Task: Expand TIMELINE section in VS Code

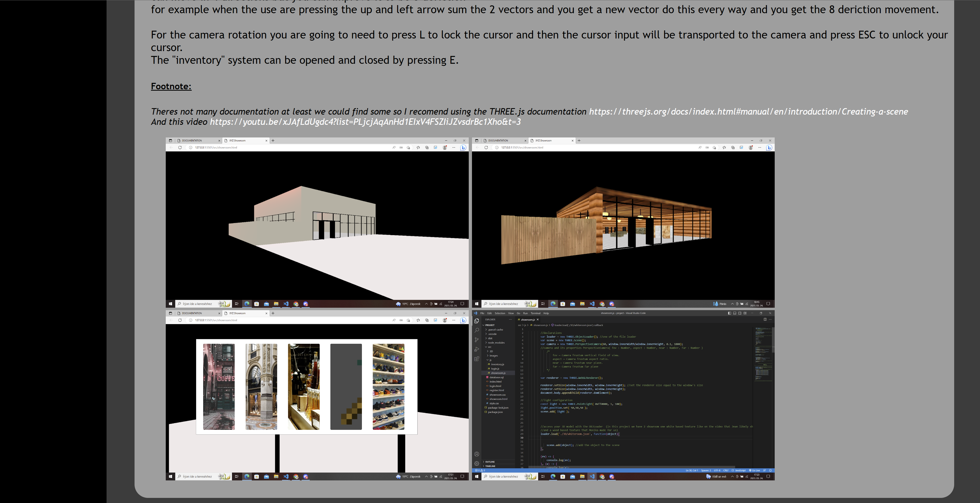Action: point(498,466)
